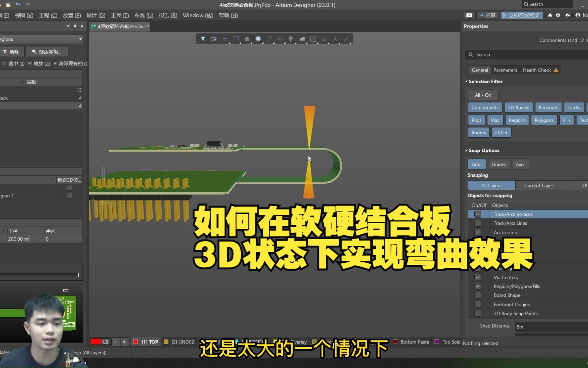The height and width of the screenshot is (368, 588).
Task: Switch to the Parameters tab in Properties
Action: pyautogui.click(x=505, y=70)
